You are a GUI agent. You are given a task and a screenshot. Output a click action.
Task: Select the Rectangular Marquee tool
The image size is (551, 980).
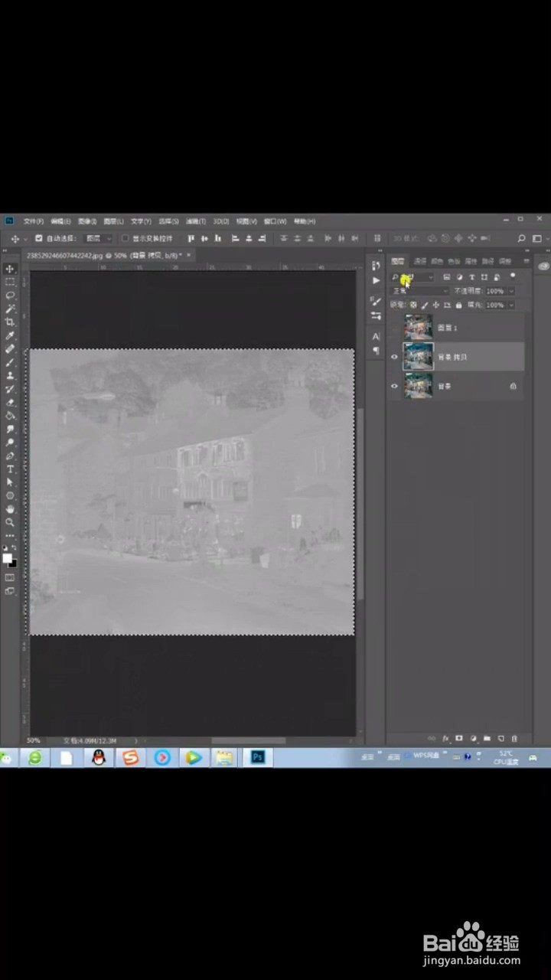(x=10, y=282)
